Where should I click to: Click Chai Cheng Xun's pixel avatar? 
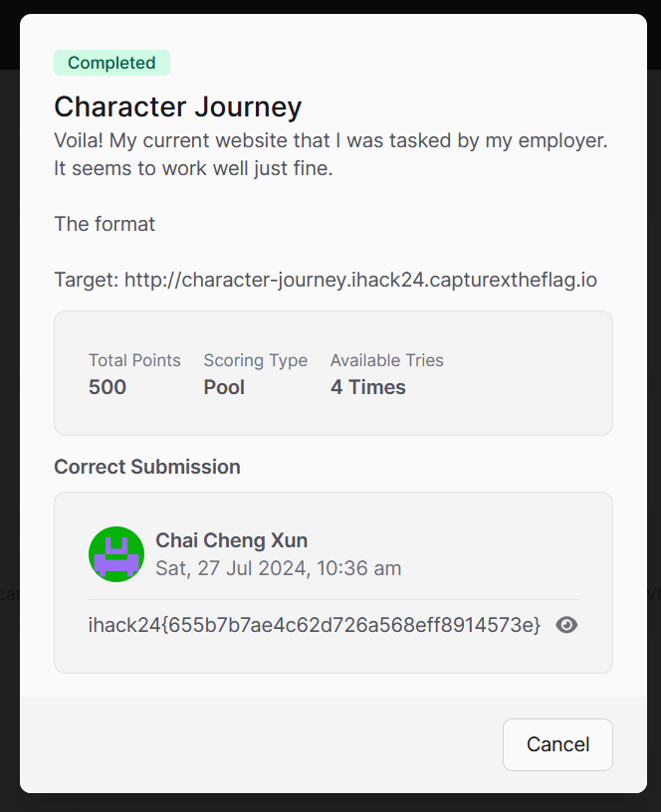[x=116, y=554]
